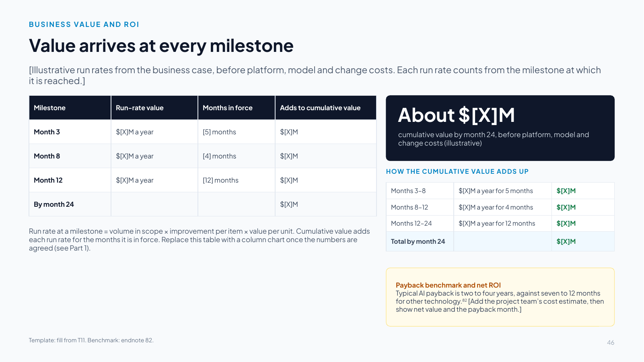644x362 pixels.
Task: Click the 'Typical AI payback' paragraph
Action: [x=500, y=301]
